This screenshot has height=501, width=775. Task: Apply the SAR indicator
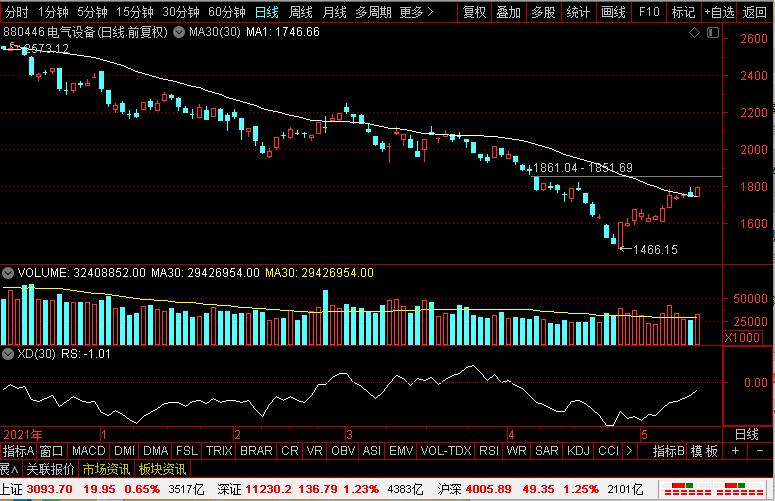(x=547, y=451)
